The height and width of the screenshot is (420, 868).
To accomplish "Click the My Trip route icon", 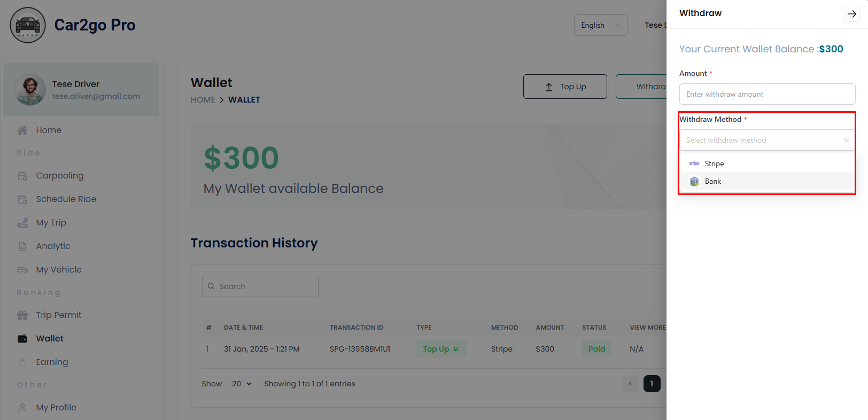I will tap(22, 223).
